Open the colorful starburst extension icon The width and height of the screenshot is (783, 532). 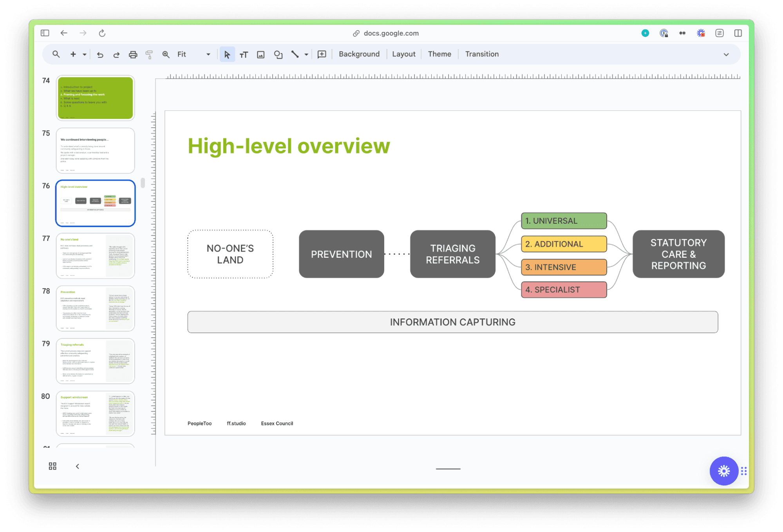click(x=701, y=33)
